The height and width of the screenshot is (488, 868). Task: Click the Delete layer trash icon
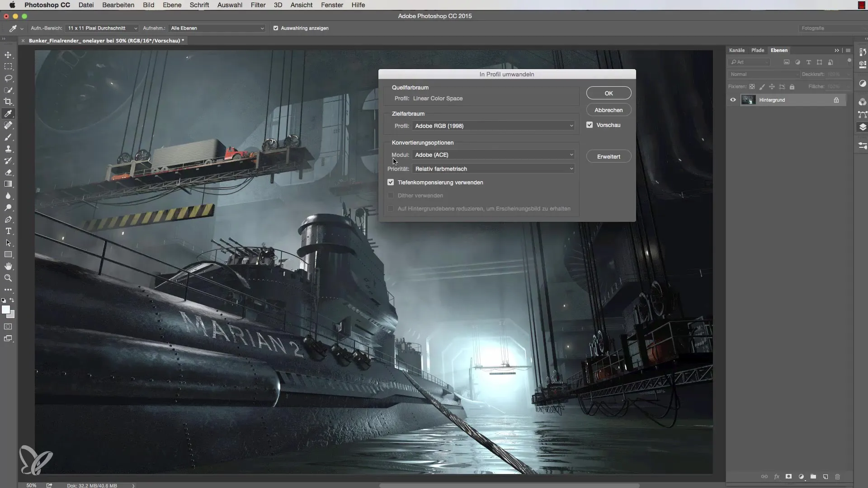point(837,476)
